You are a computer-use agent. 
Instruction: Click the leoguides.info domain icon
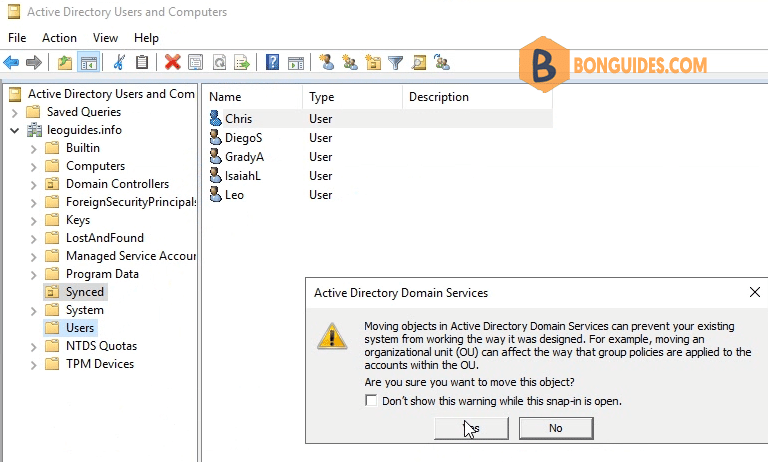coord(34,130)
